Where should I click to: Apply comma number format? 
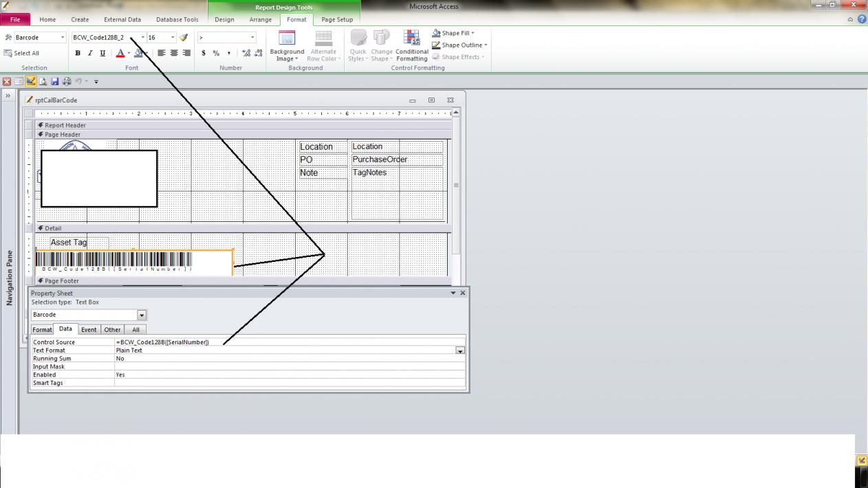tap(228, 53)
